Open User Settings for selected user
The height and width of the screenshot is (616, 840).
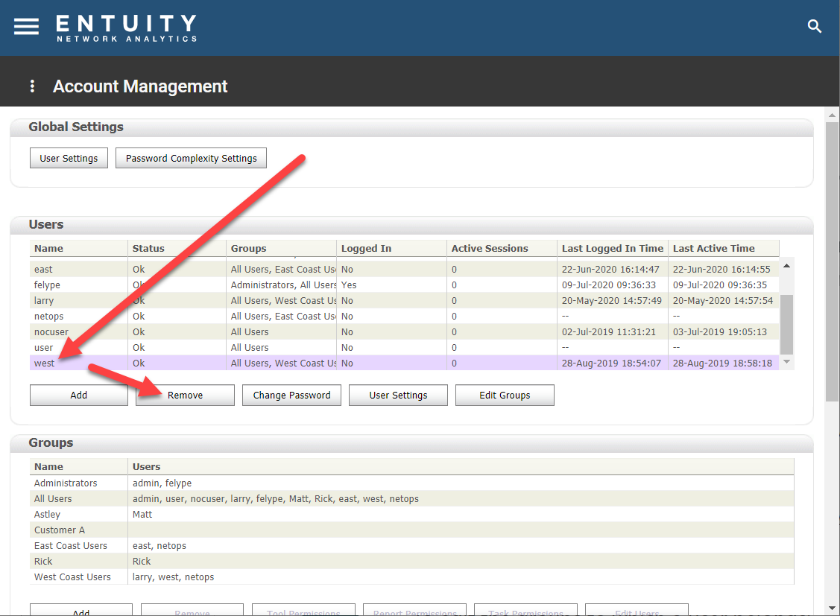pyautogui.click(x=398, y=395)
